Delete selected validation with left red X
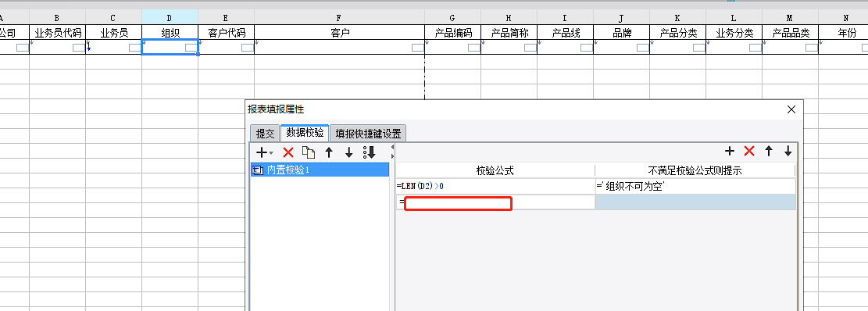Screen dimensions: 868x311 288,152
